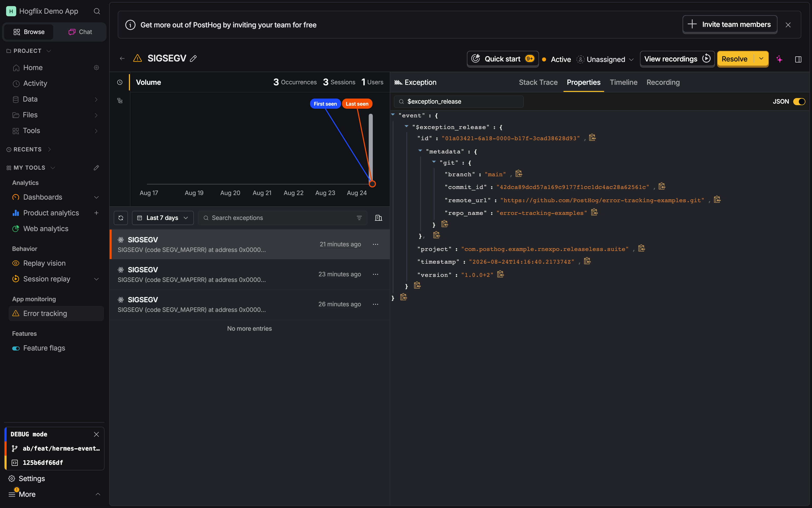Expand the More menu at bottom
The width and height of the screenshot is (812, 508).
pyautogui.click(x=54, y=494)
